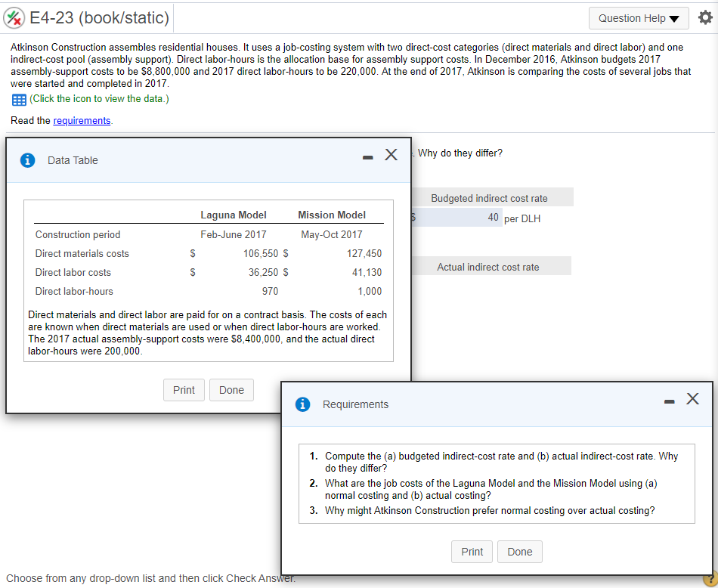Click the budgeted indirect cost rate field showing 40

pos(456,218)
